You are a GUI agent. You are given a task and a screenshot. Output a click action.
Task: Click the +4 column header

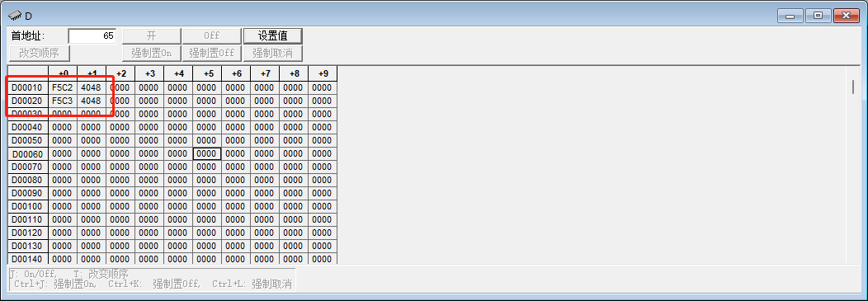tap(178, 73)
